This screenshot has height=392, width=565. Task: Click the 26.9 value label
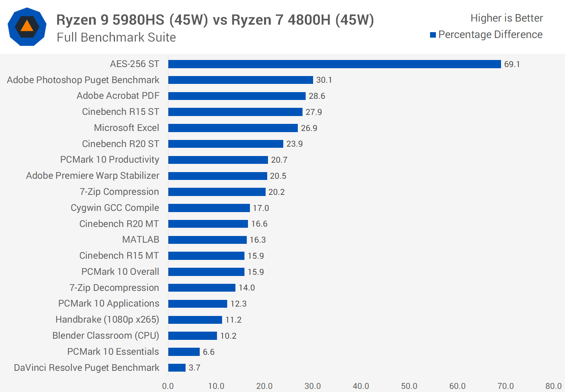[309, 128]
